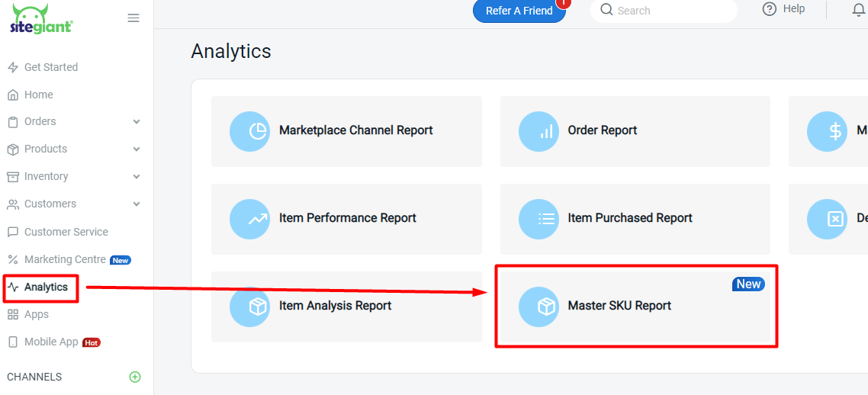Go to Customer Service in sidebar

(x=66, y=232)
